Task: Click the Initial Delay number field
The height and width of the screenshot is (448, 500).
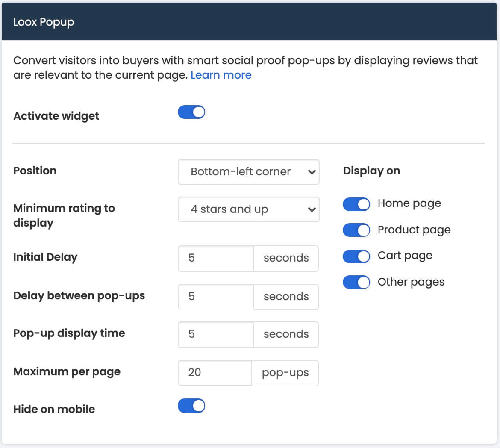Action: (216, 258)
